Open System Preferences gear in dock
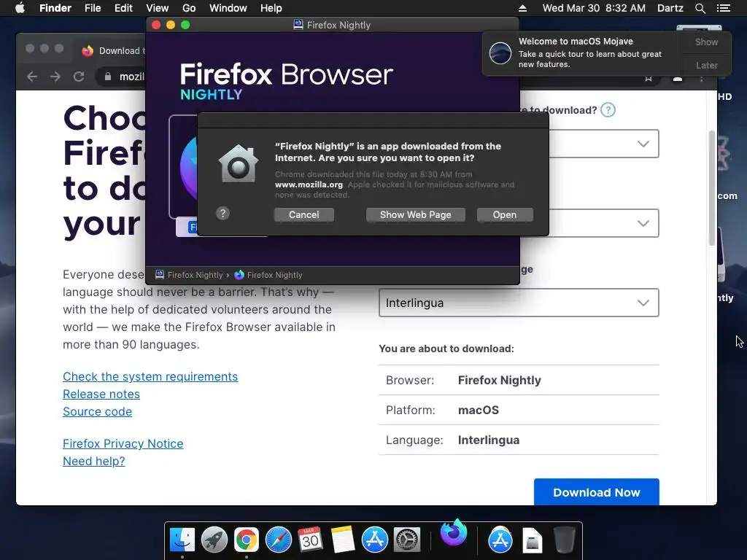Viewport: 747px width, 560px height. pyautogui.click(x=406, y=540)
